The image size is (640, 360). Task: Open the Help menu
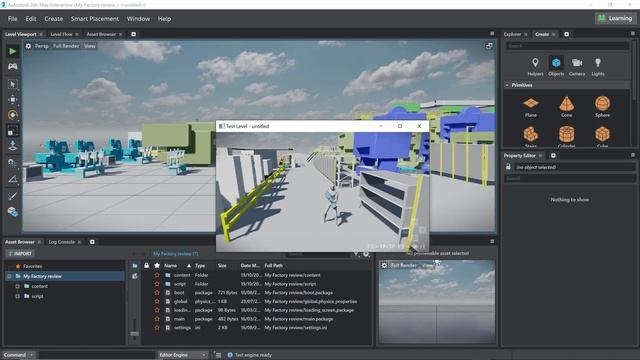(x=164, y=19)
